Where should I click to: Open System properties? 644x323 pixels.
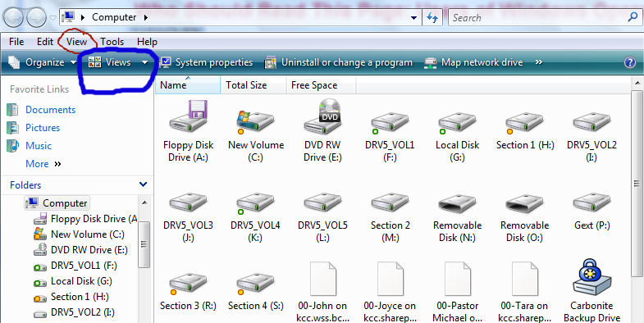(x=207, y=62)
